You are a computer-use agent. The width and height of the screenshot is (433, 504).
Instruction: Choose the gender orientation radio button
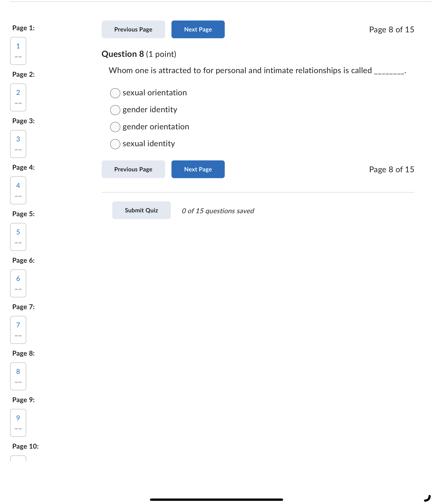115,127
